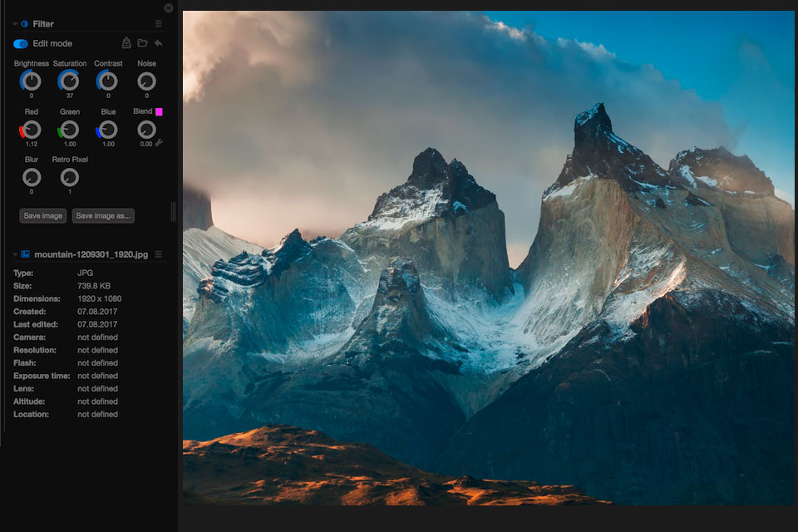Click the reset filter arrow icon
The height and width of the screenshot is (532, 798).
[158, 43]
